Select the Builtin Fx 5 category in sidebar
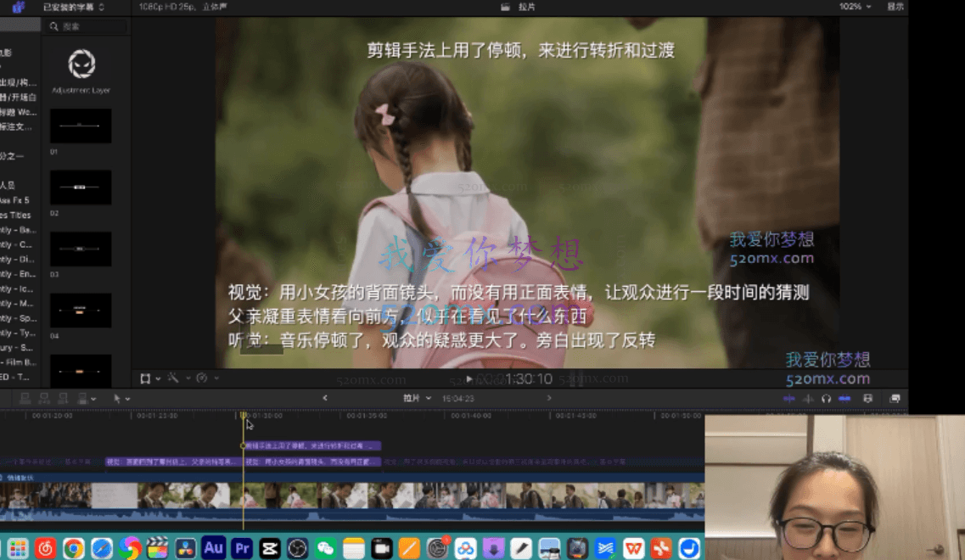This screenshot has height=560, width=965. click(x=15, y=200)
